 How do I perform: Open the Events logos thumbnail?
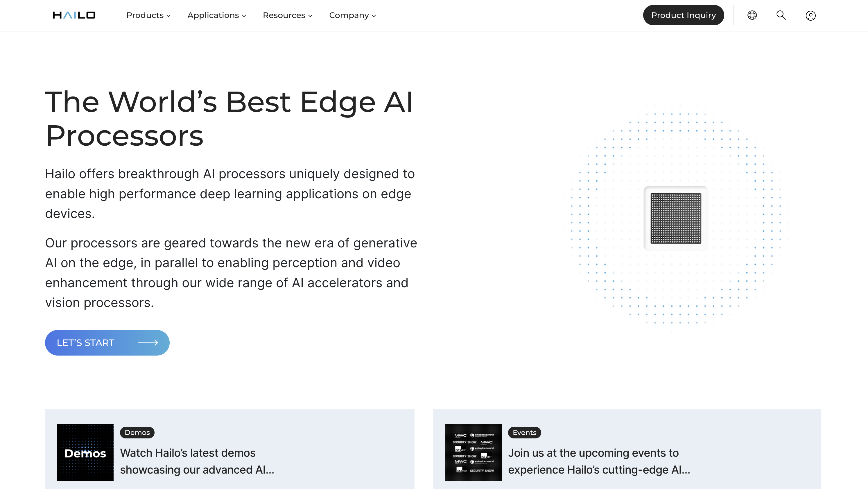point(473,452)
